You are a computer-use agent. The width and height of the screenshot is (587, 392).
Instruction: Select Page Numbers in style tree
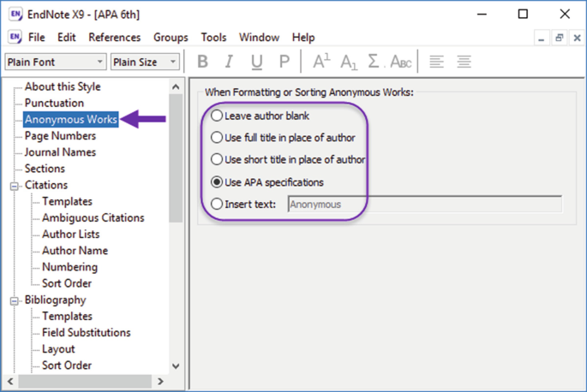[60, 136]
